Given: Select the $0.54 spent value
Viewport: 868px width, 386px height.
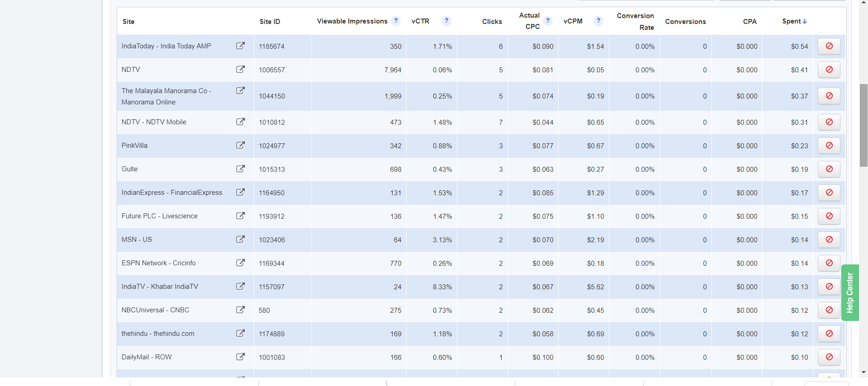Looking at the screenshot, I should click(799, 47).
